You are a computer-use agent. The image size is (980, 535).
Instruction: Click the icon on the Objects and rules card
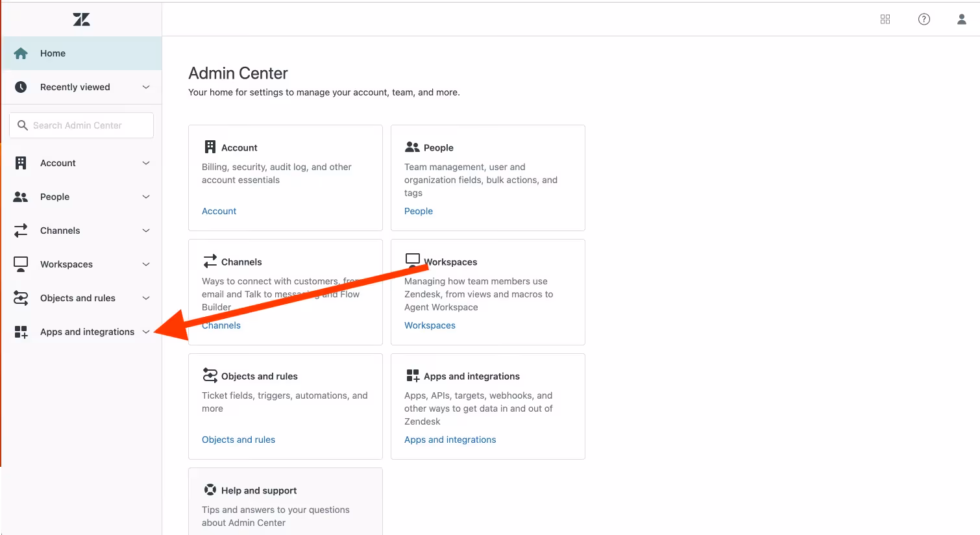point(210,375)
